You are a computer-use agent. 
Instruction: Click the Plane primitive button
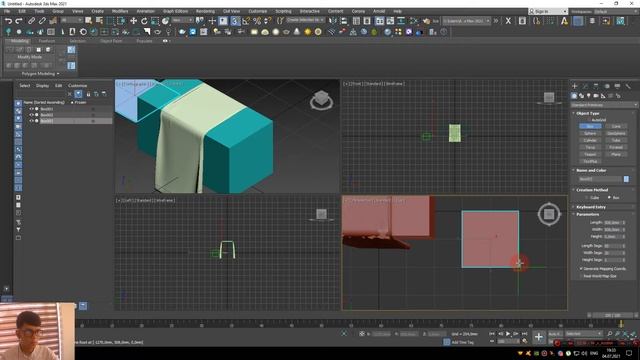616,155
